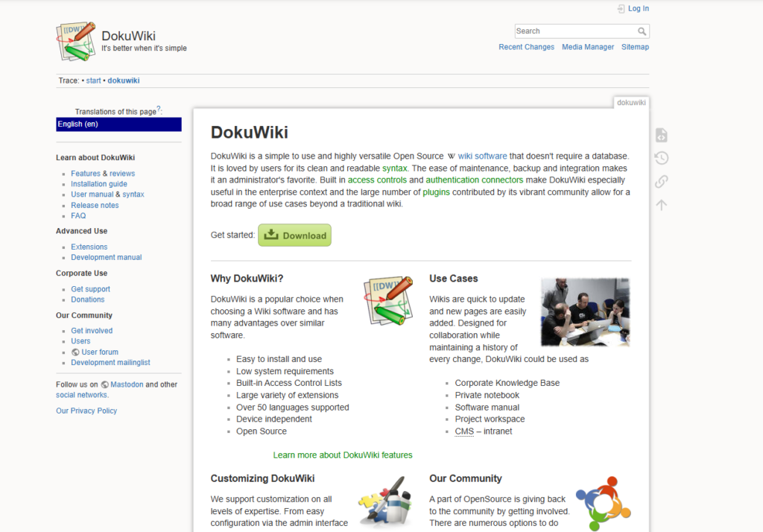Click the search magnifier icon
Image resolution: width=763 pixels, height=532 pixels.
point(642,31)
